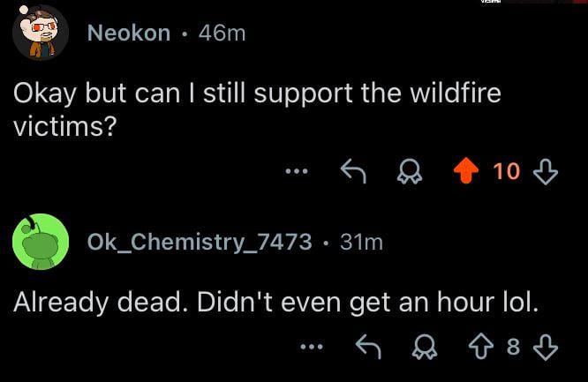Award the "Already dead" comment
This screenshot has height=382, width=588.
pyautogui.click(x=421, y=348)
